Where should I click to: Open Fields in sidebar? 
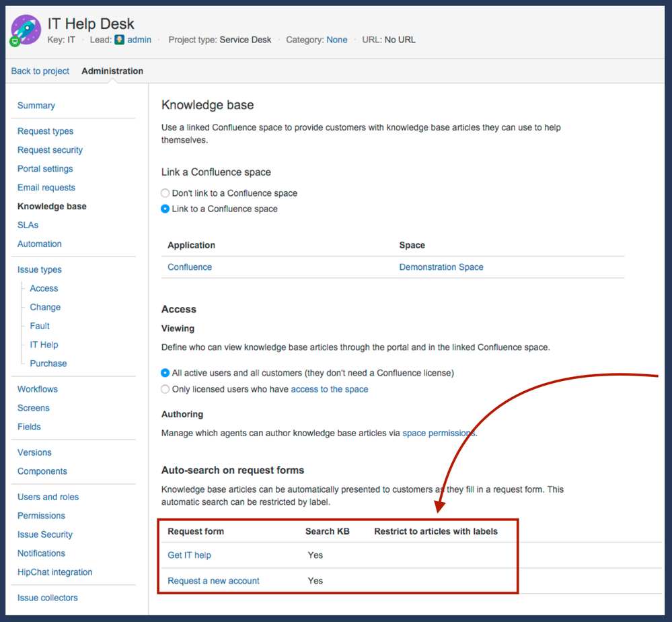point(29,427)
